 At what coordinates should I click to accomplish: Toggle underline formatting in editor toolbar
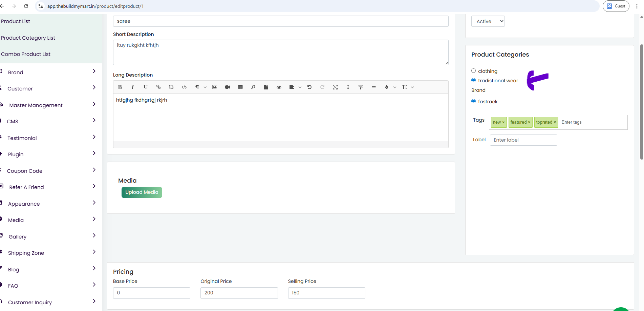coord(146,87)
